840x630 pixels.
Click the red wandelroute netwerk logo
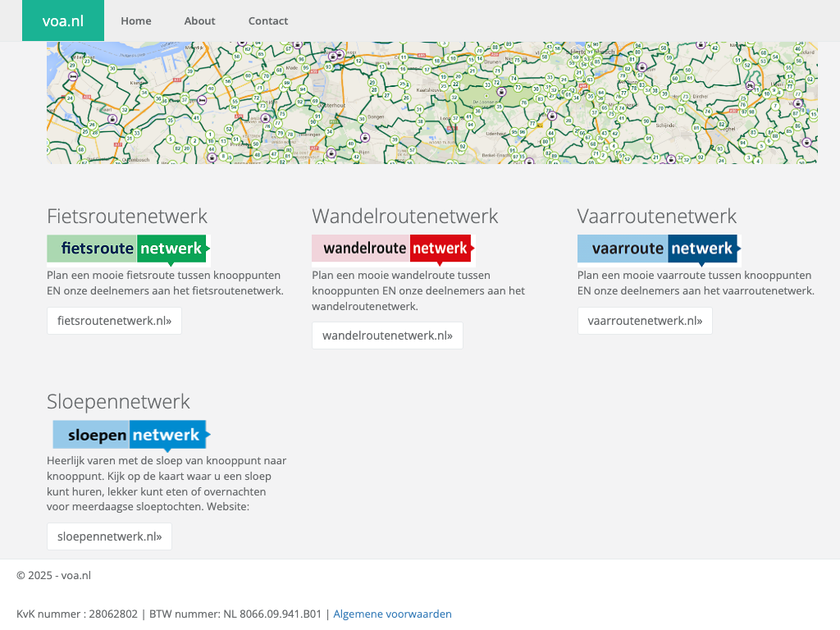click(394, 249)
